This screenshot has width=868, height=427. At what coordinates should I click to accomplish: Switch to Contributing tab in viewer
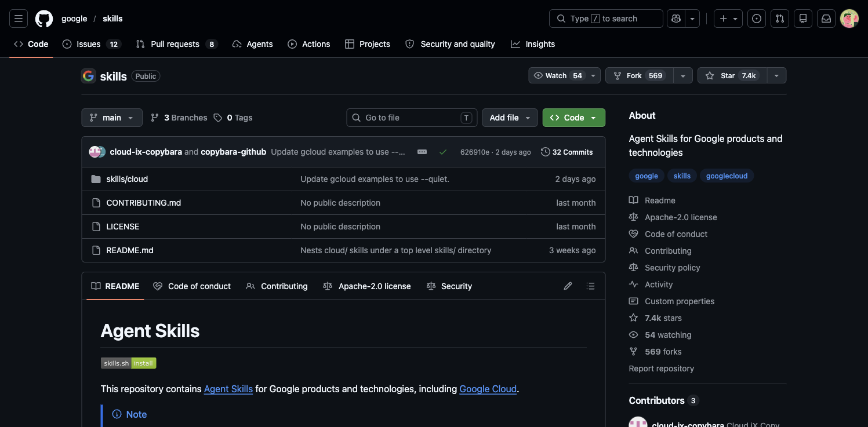277,286
